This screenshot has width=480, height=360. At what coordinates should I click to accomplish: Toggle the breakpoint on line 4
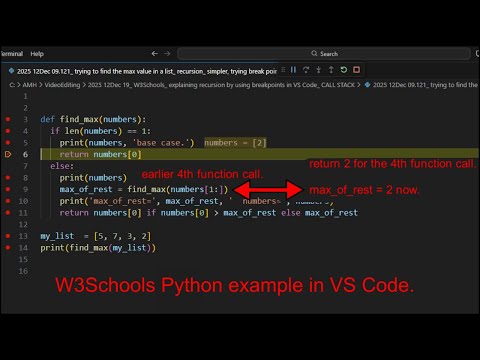pyautogui.click(x=8, y=131)
